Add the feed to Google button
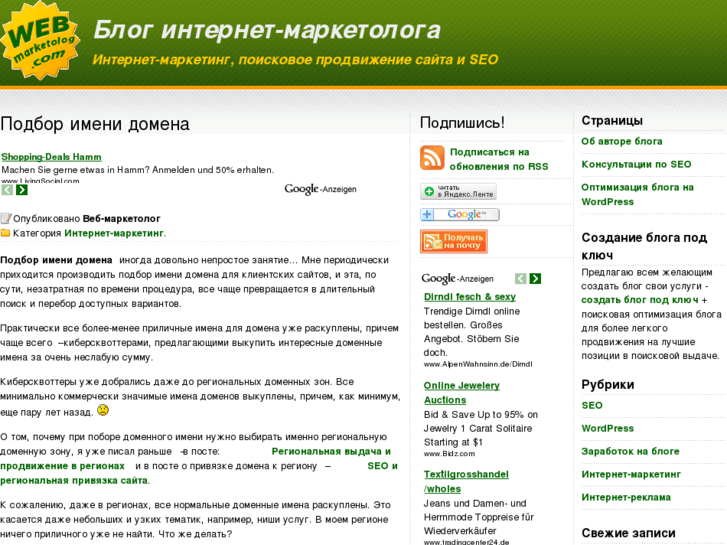727x545 pixels. click(460, 214)
